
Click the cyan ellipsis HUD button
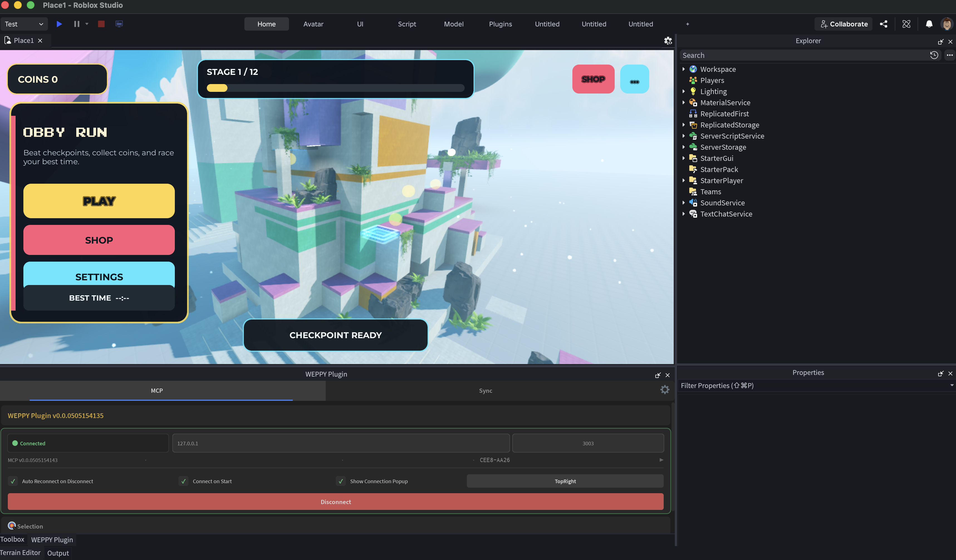(x=634, y=79)
